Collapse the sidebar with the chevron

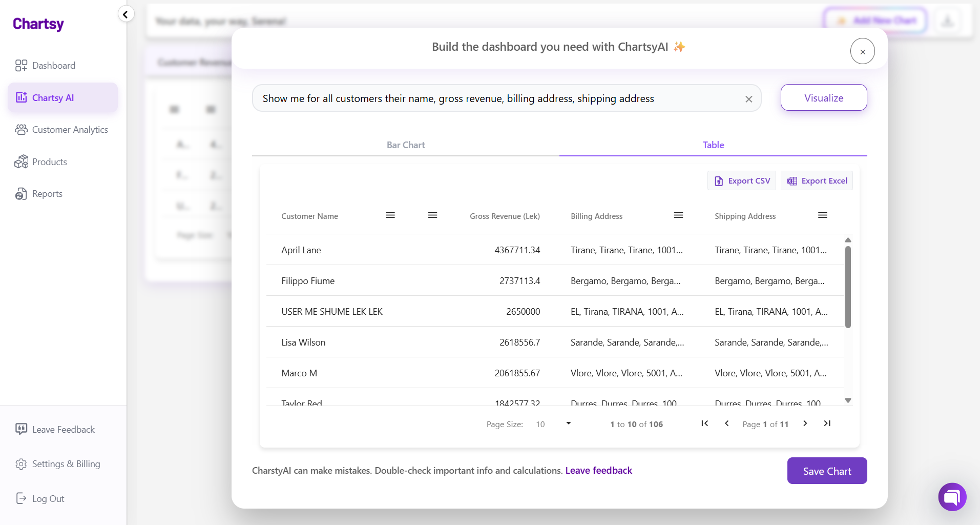click(x=126, y=14)
